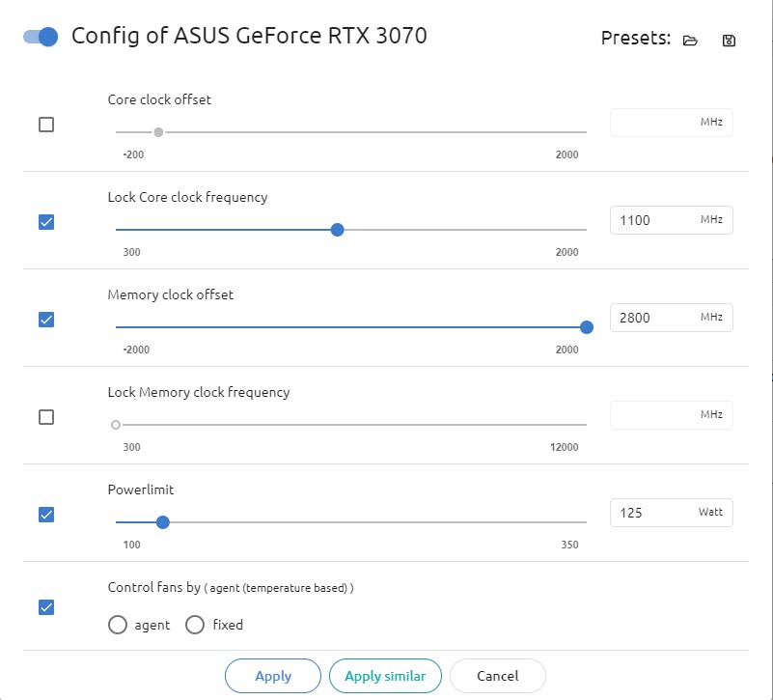Click the -200 minimum value label
The width and height of the screenshot is (773, 700).
click(133, 154)
